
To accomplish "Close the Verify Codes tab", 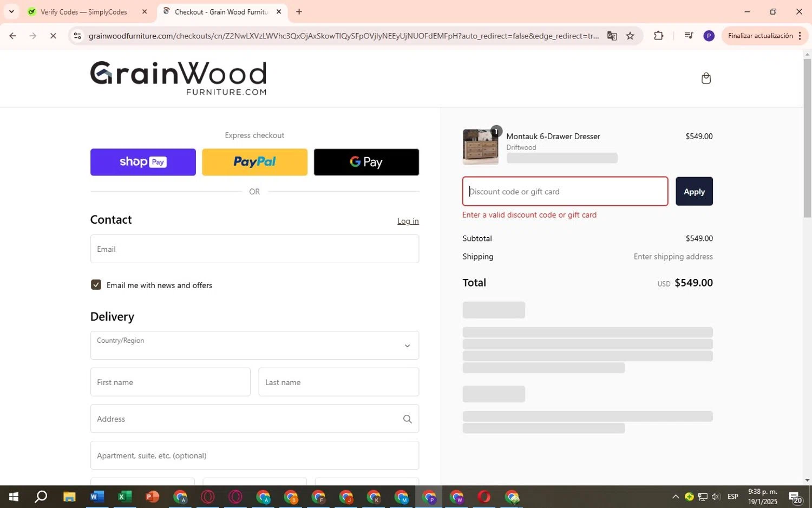I will point(145,11).
